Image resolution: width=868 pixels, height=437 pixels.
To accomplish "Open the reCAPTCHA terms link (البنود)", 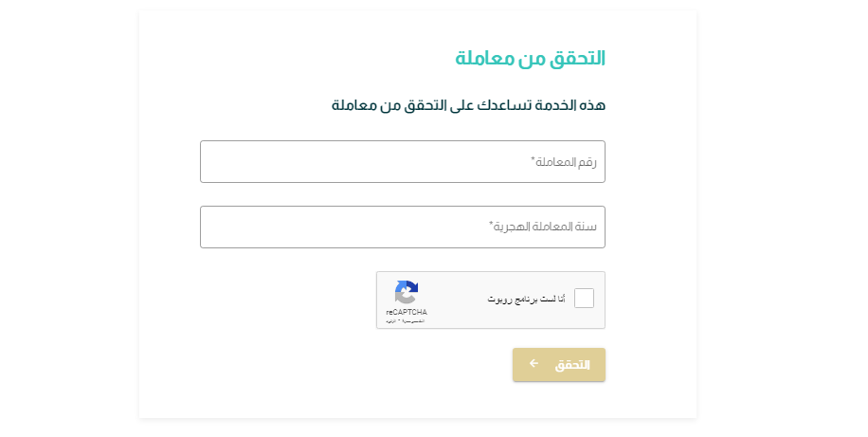I will (x=391, y=320).
